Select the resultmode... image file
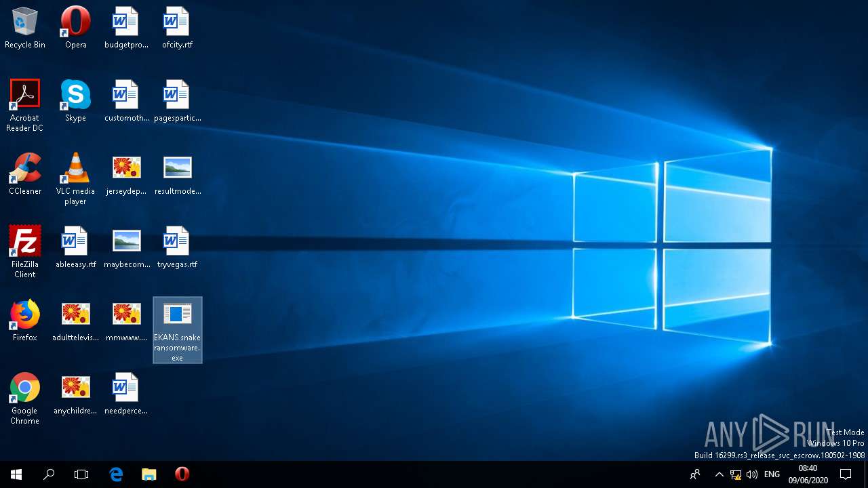The image size is (868, 488). click(x=177, y=174)
